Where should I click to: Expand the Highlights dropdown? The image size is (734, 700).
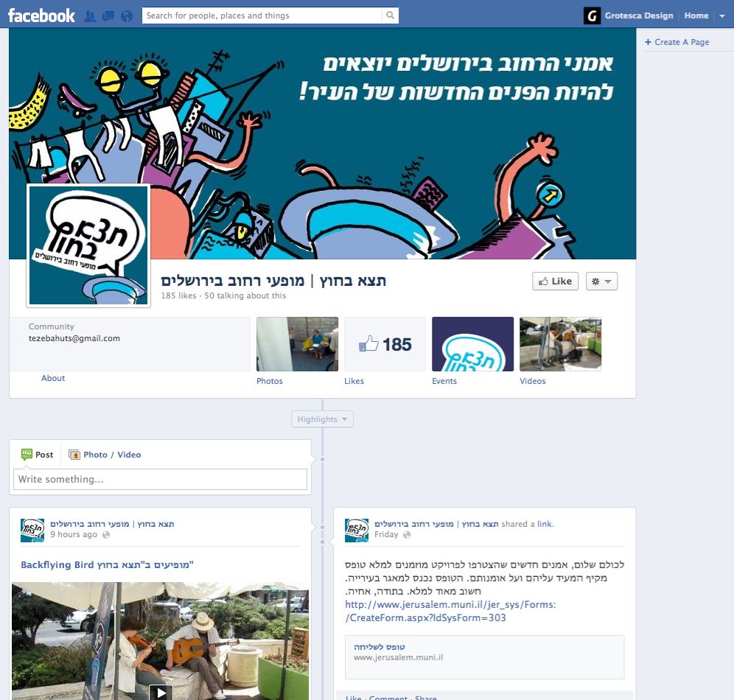click(x=322, y=419)
